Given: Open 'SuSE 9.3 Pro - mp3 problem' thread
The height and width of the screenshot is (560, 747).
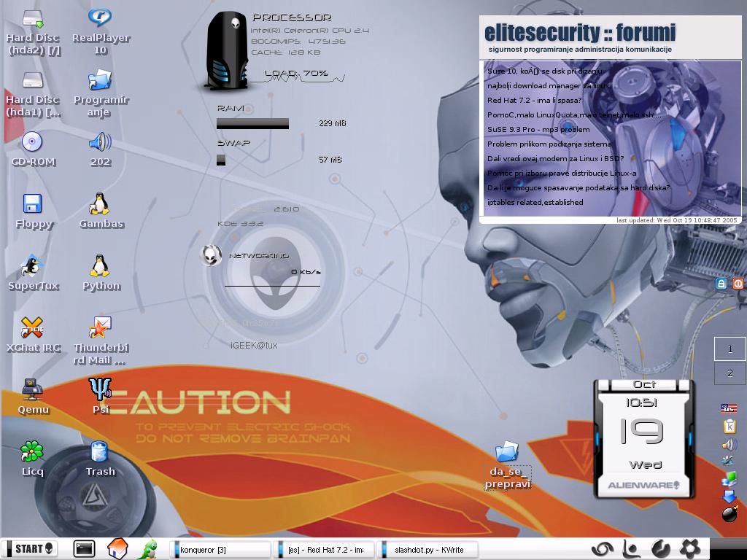Looking at the screenshot, I should [x=538, y=130].
